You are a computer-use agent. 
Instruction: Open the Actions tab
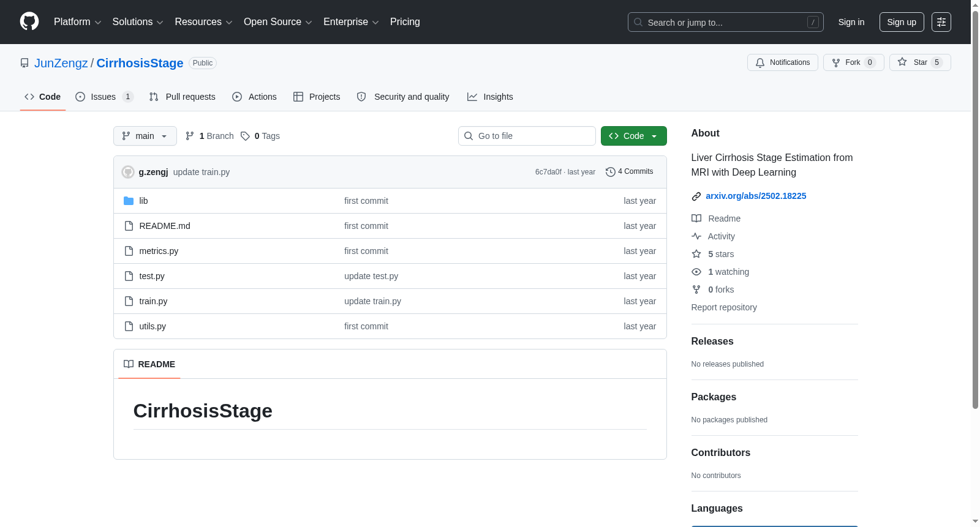(255, 97)
